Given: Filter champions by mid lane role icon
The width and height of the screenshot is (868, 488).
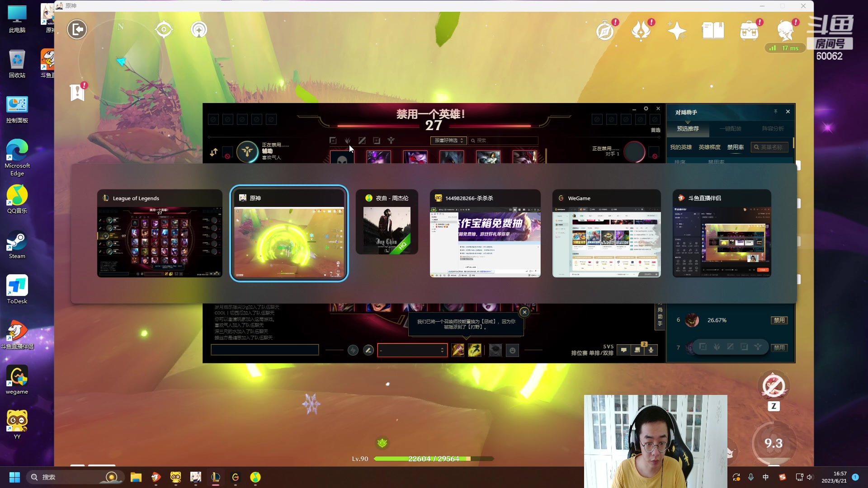Looking at the screenshot, I should point(362,141).
